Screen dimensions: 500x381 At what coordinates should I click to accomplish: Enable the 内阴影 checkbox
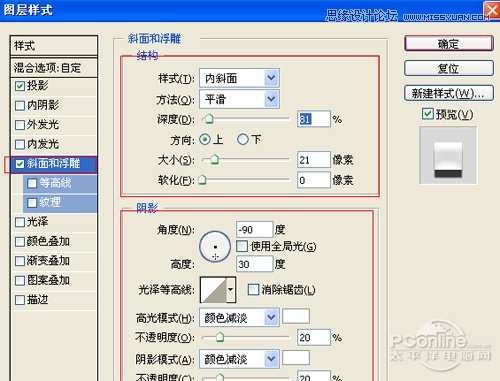20,105
